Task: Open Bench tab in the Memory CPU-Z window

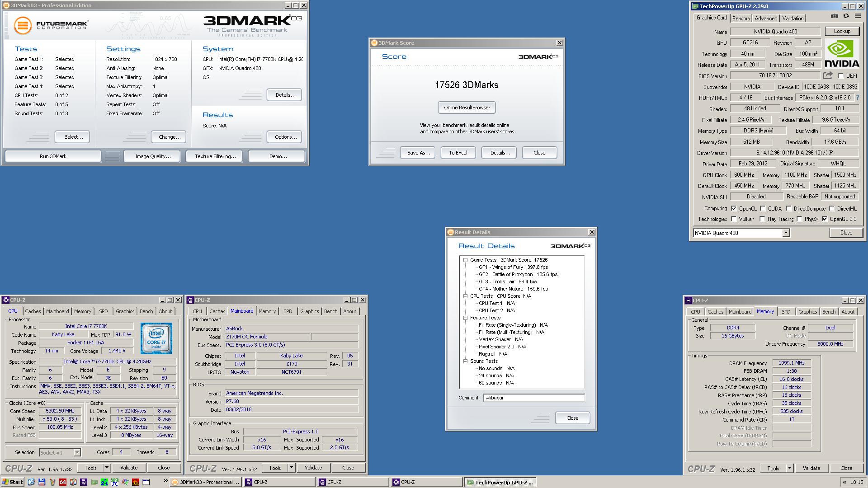Action: click(829, 312)
